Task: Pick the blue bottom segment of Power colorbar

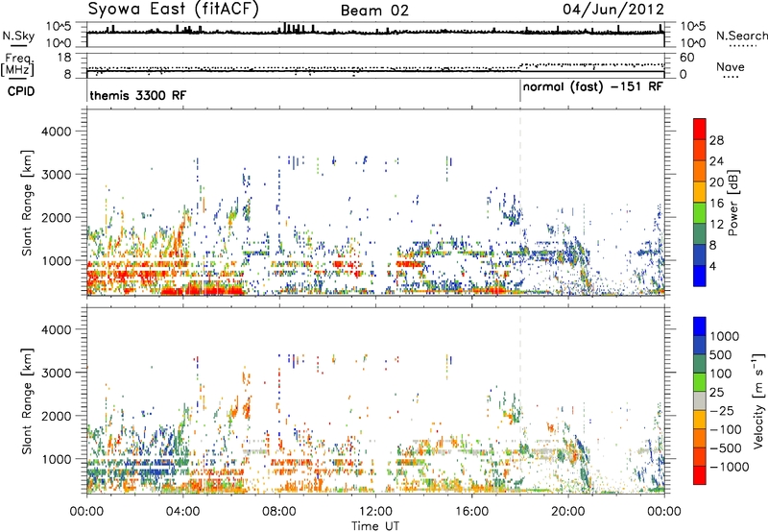Action: click(700, 276)
